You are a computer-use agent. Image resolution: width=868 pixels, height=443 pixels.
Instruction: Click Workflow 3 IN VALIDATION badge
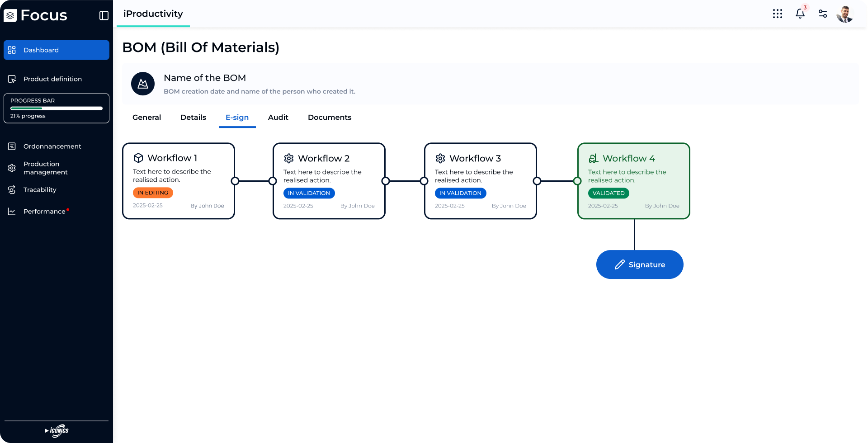[x=461, y=193]
